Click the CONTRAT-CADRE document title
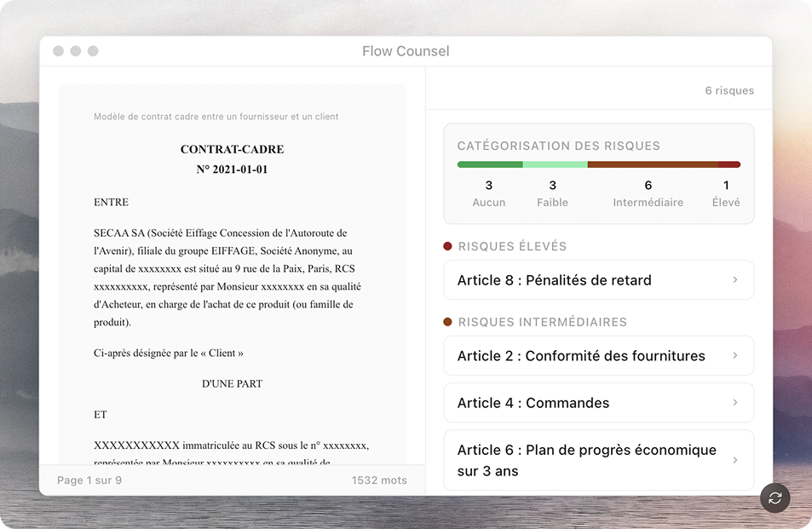Viewport: 812px width, 529px height. [x=232, y=149]
